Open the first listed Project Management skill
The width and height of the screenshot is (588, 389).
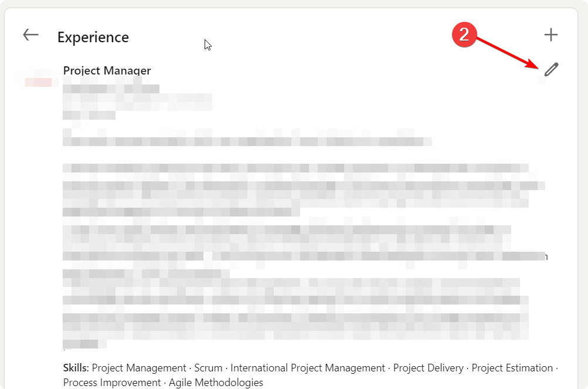(139, 368)
